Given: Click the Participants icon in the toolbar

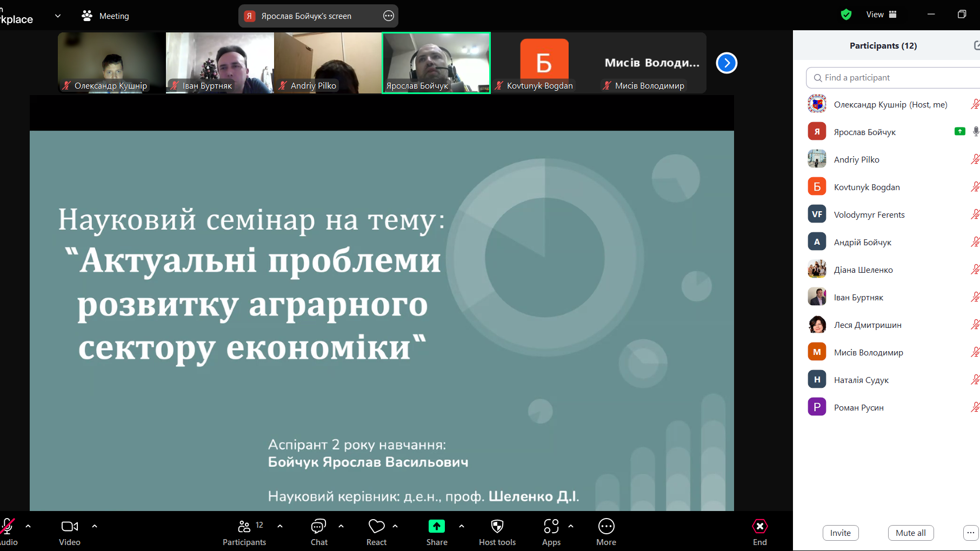Looking at the screenshot, I should point(244,526).
